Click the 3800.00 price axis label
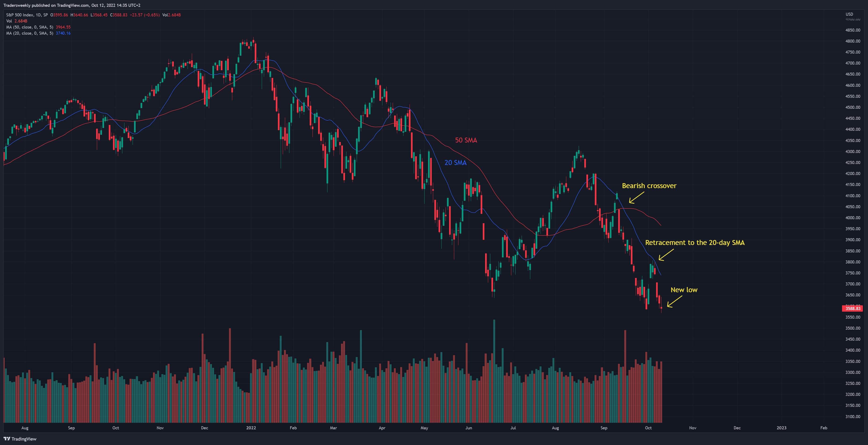 (x=853, y=262)
